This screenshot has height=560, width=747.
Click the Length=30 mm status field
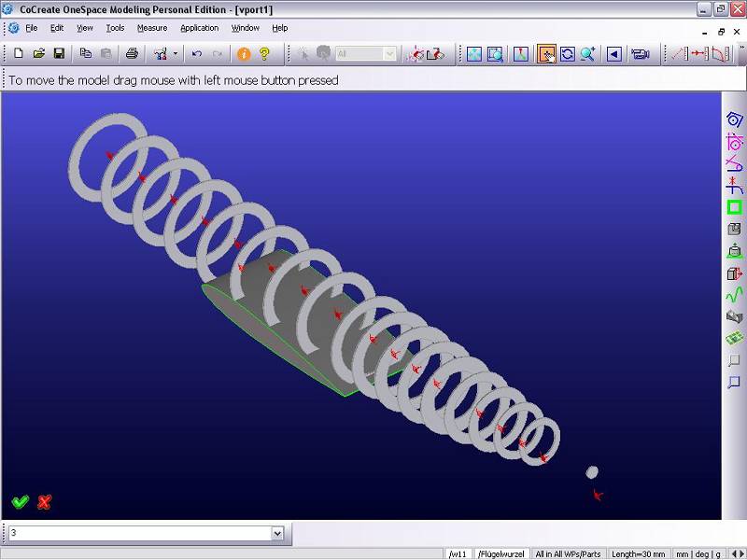pyautogui.click(x=639, y=553)
